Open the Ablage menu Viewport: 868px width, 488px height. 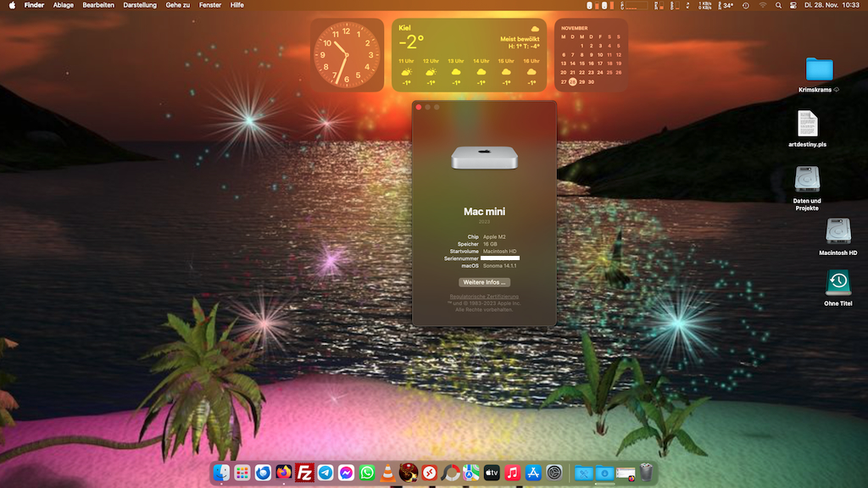click(63, 5)
